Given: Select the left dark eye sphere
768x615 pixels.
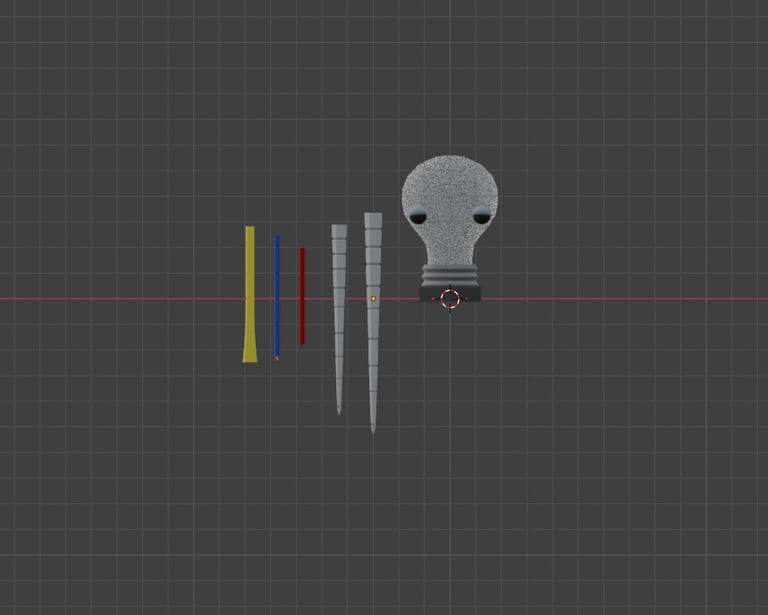Looking at the screenshot, I should tap(418, 215).
